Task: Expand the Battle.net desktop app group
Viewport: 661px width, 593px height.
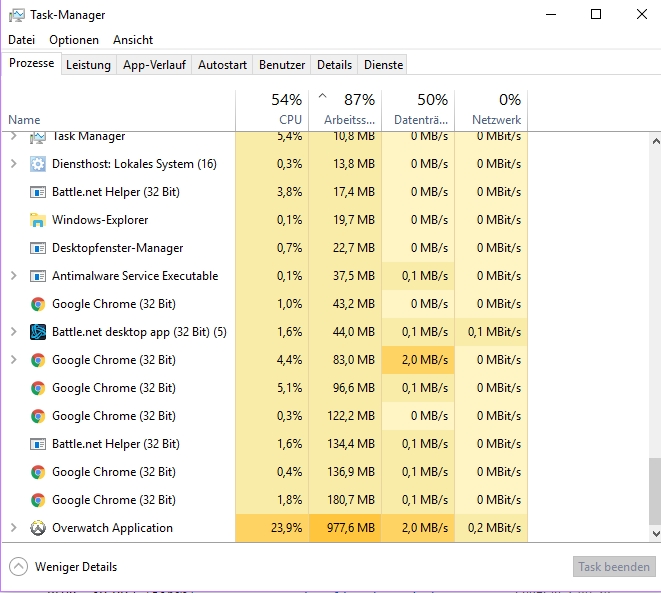Action: coord(14,332)
